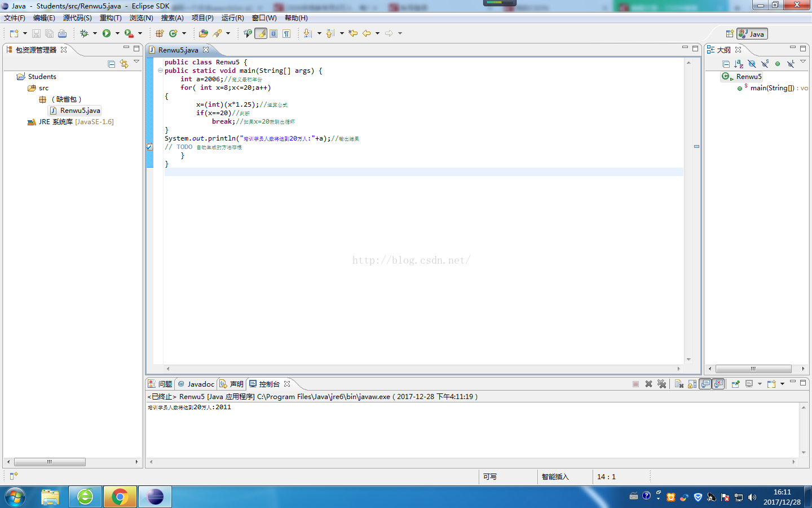Toggle Hide Static Members in Outline
This screenshot has width=812, height=508.
[x=765, y=64]
